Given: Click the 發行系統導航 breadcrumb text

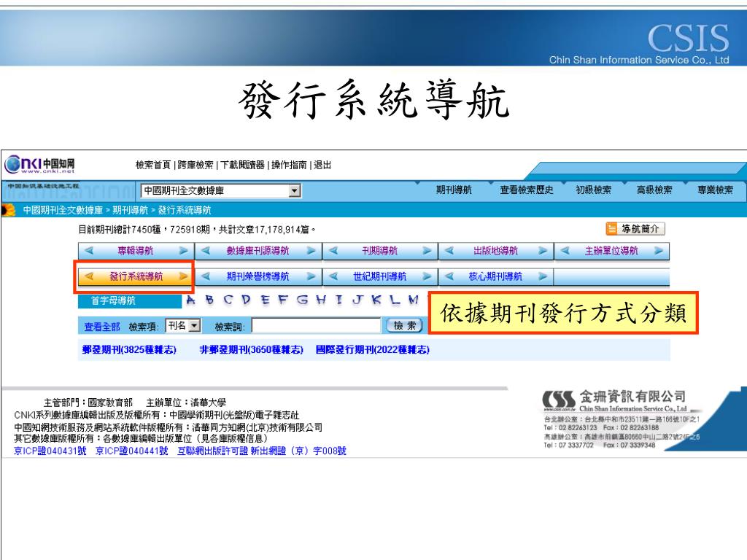Looking at the screenshot, I should point(185,210).
